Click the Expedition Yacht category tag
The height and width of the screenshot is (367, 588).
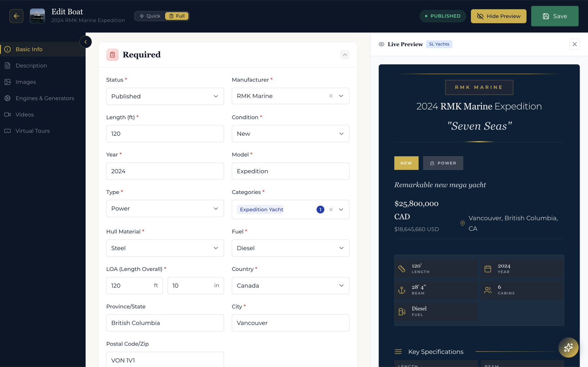point(261,209)
